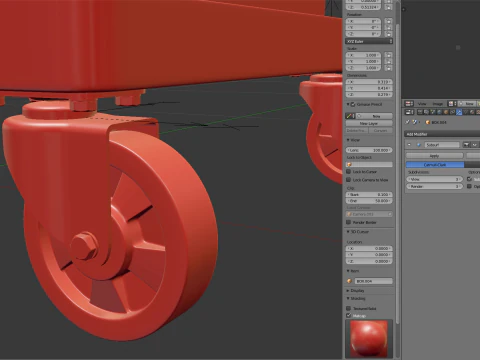
Task: Open the Scene properties tab icon
Action: point(433,112)
